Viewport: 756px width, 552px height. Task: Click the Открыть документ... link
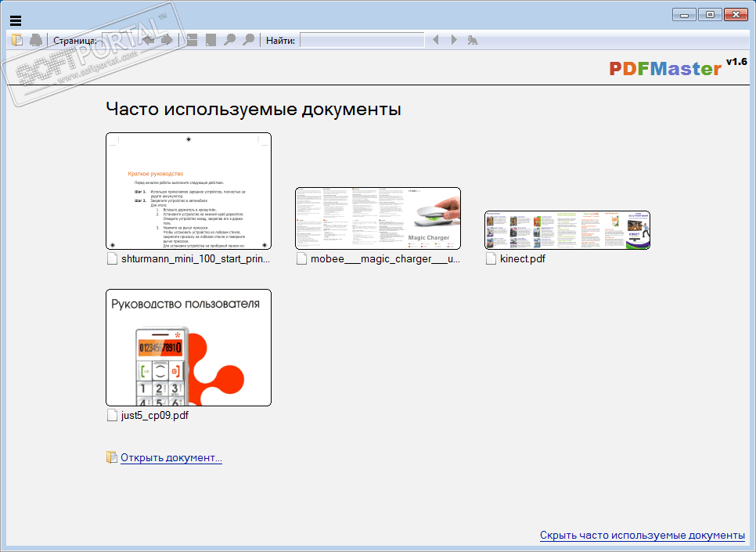171,457
